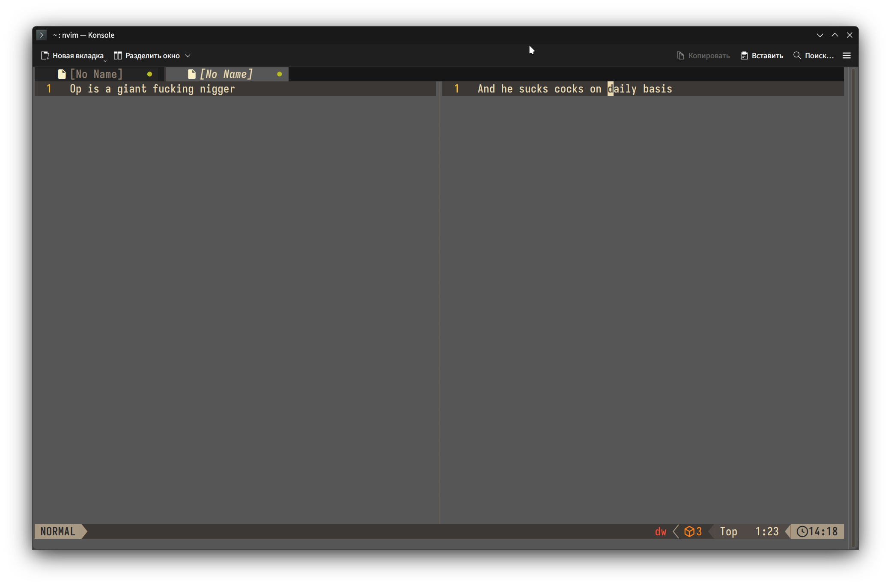Expand the Разделить окно dropdown chevron
This screenshot has height=588, width=891.
tap(188, 56)
